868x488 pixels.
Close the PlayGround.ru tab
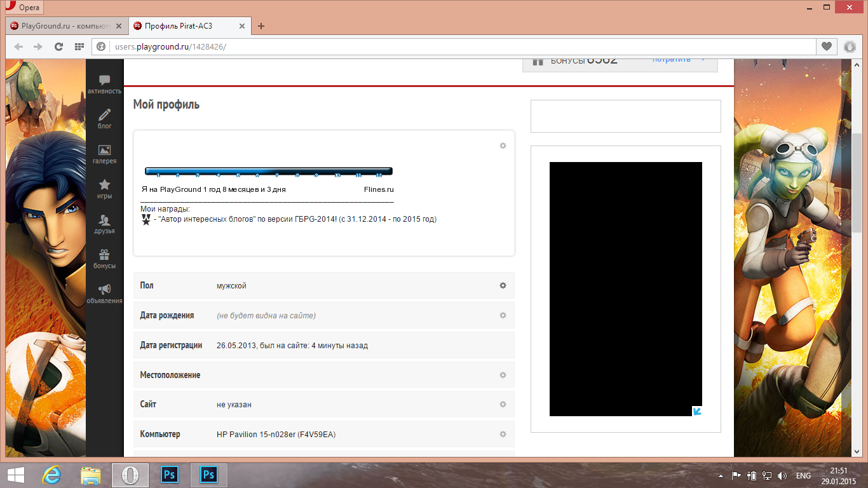119,26
